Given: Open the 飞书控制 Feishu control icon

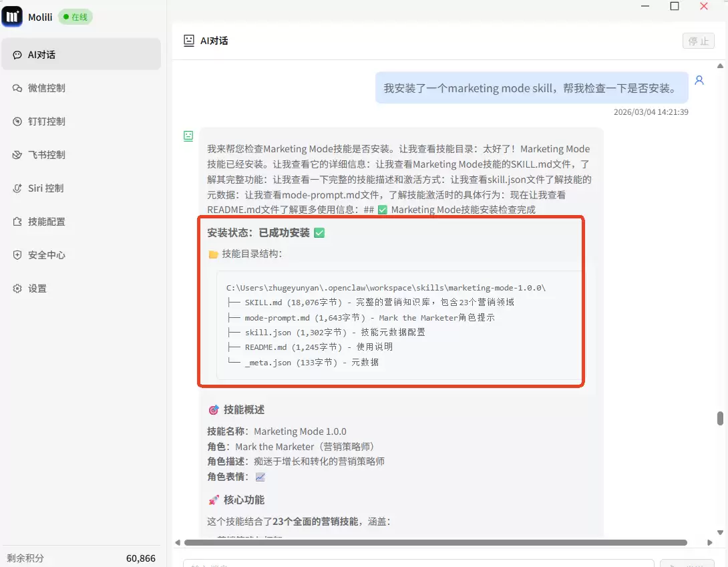Looking at the screenshot, I should pos(22,154).
